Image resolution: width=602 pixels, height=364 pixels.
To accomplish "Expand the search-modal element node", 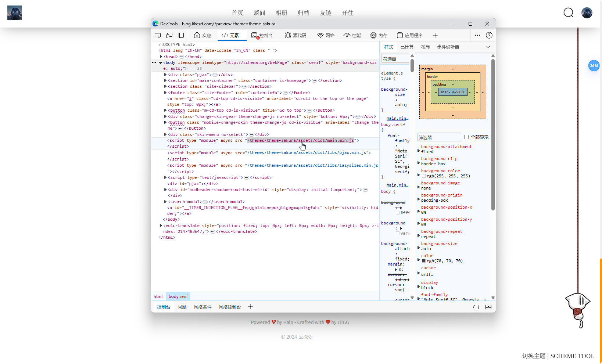I will click(165, 202).
